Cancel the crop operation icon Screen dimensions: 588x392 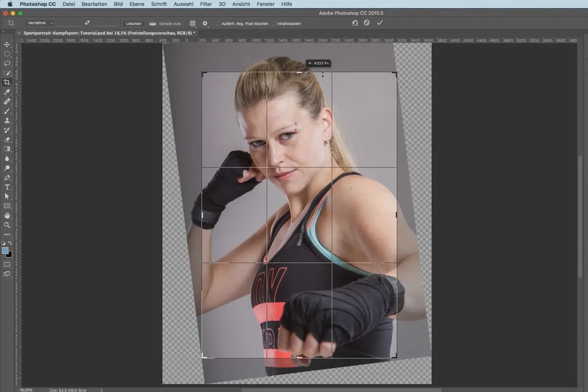(367, 23)
